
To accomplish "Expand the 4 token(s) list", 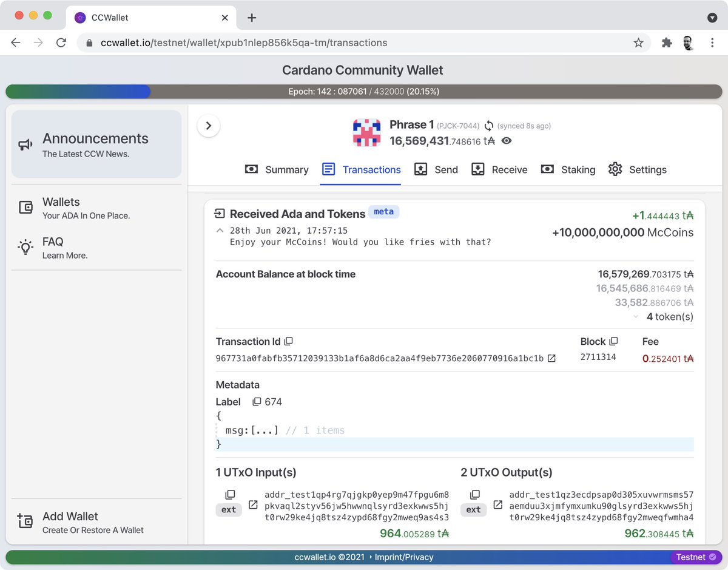I will (x=636, y=317).
